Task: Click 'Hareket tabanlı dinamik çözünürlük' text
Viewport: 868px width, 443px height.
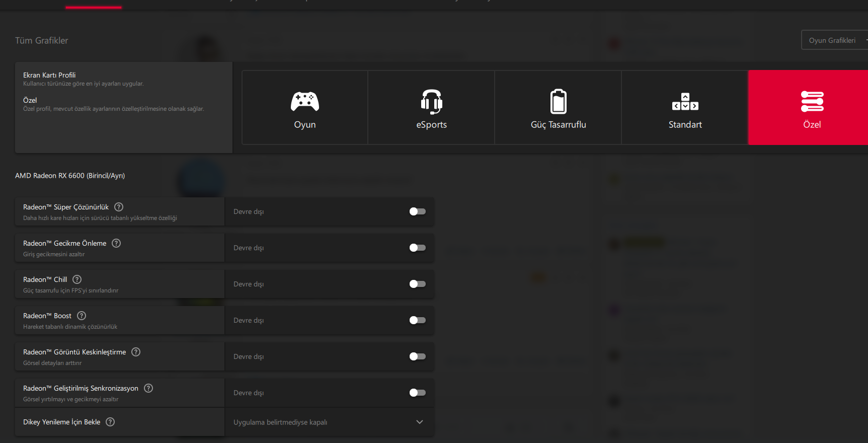Action: (x=70, y=327)
